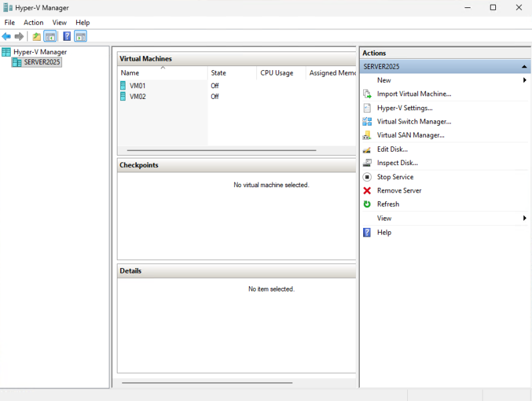Click the Inspect Disk icon
Viewport: 532px width, 401px height.
click(x=367, y=163)
